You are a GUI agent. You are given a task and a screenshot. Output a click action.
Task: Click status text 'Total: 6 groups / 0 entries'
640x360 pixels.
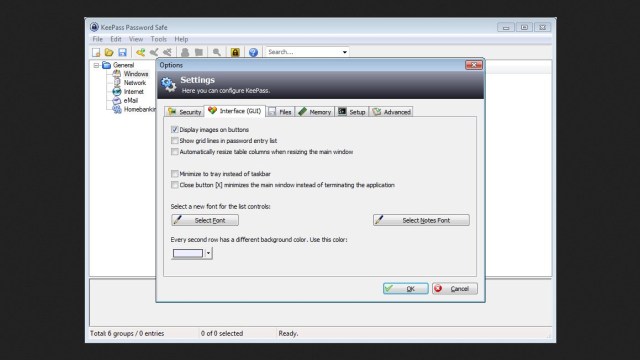click(127, 333)
